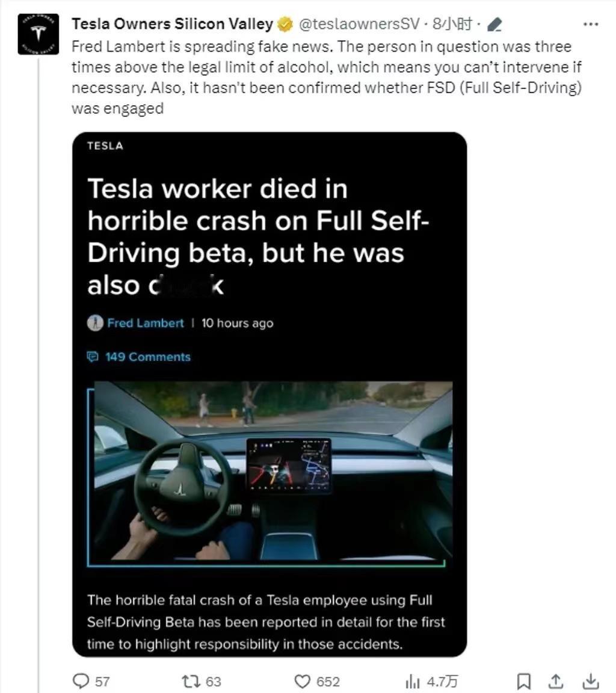Viewport: 616px width, 693px height.
Task: Open the reply icon showing 57
Action: coord(91,681)
